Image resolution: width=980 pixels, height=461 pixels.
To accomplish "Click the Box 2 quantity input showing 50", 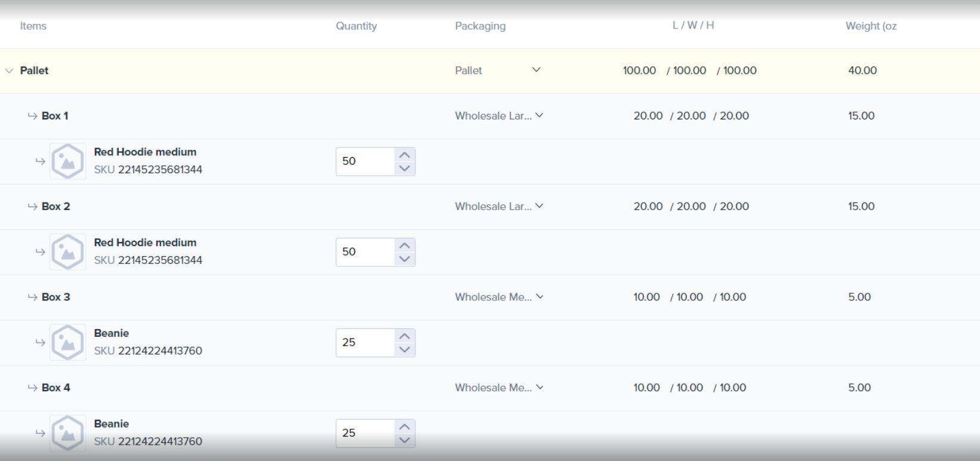I will click(x=364, y=252).
